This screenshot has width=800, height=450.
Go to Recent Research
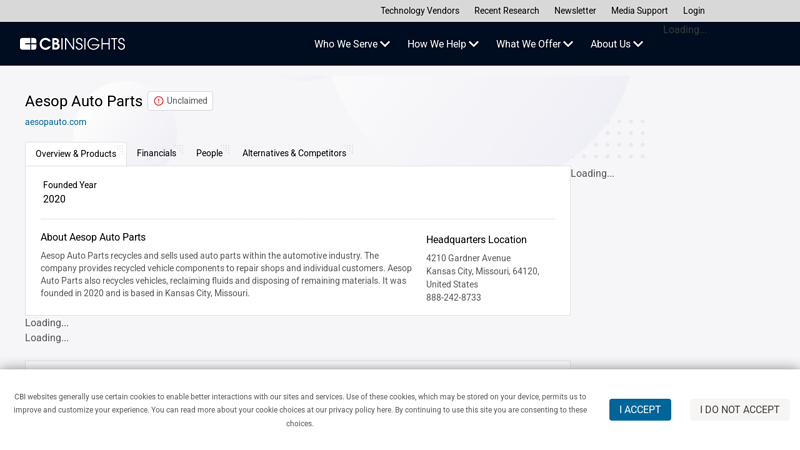(506, 11)
